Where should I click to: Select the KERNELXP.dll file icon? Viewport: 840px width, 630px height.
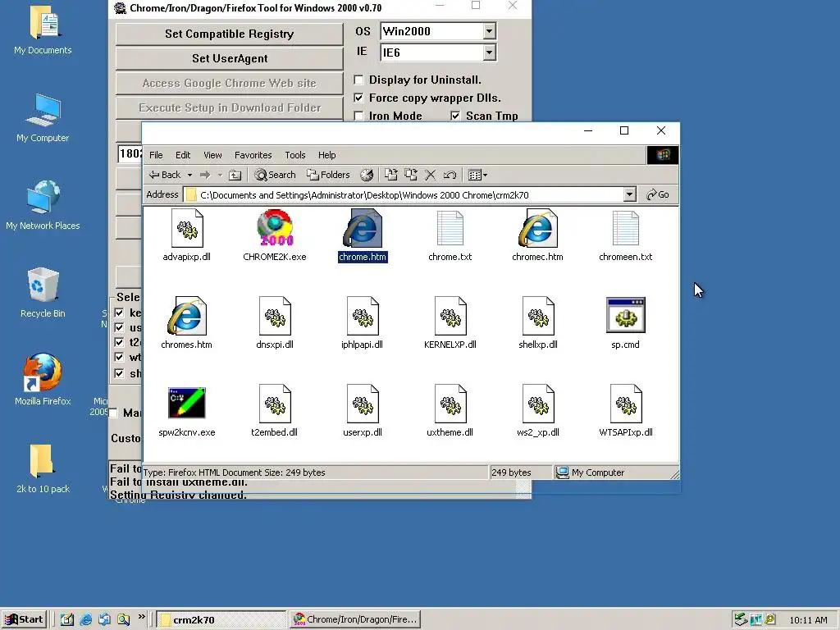point(450,316)
